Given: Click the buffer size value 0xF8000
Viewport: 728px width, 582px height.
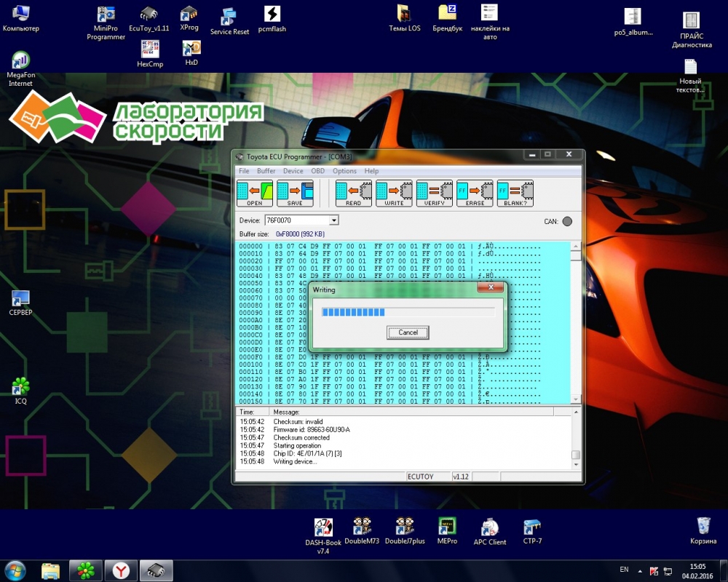Looking at the screenshot, I should pyautogui.click(x=300, y=234).
